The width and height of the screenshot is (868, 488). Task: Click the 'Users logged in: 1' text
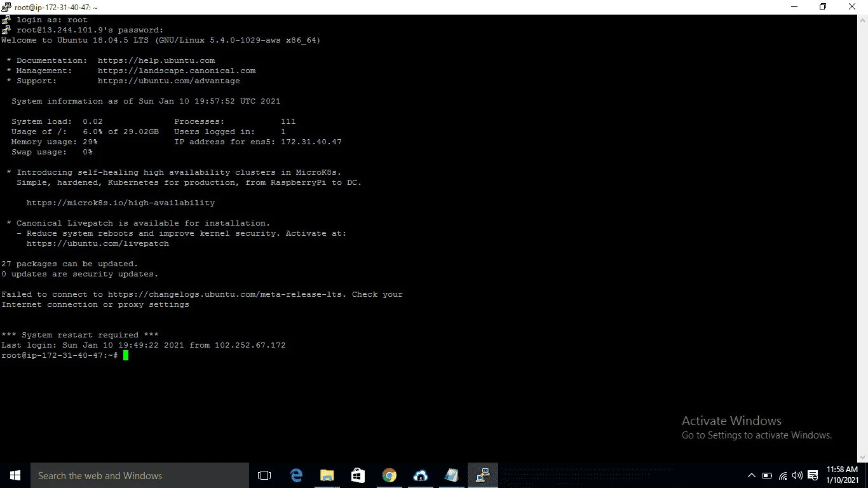point(230,132)
